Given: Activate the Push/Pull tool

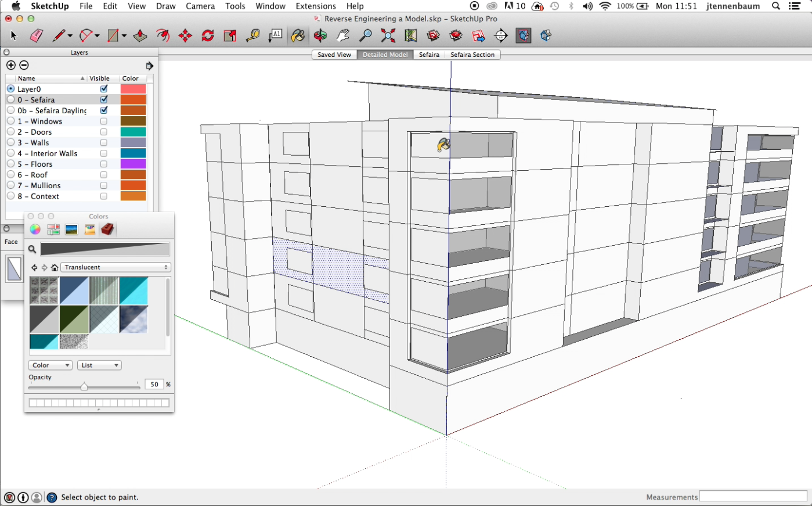Looking at the screenshot, I should (x=140, y=36).
